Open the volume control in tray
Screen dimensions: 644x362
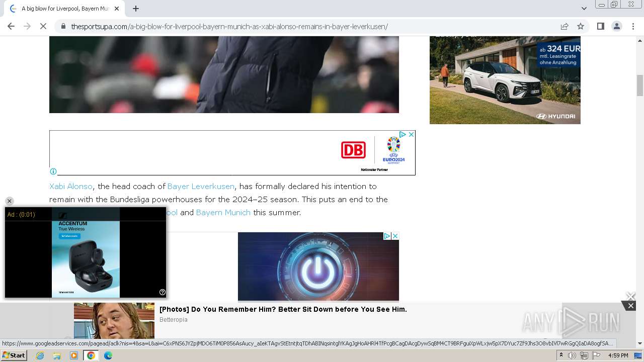point(572,355)
